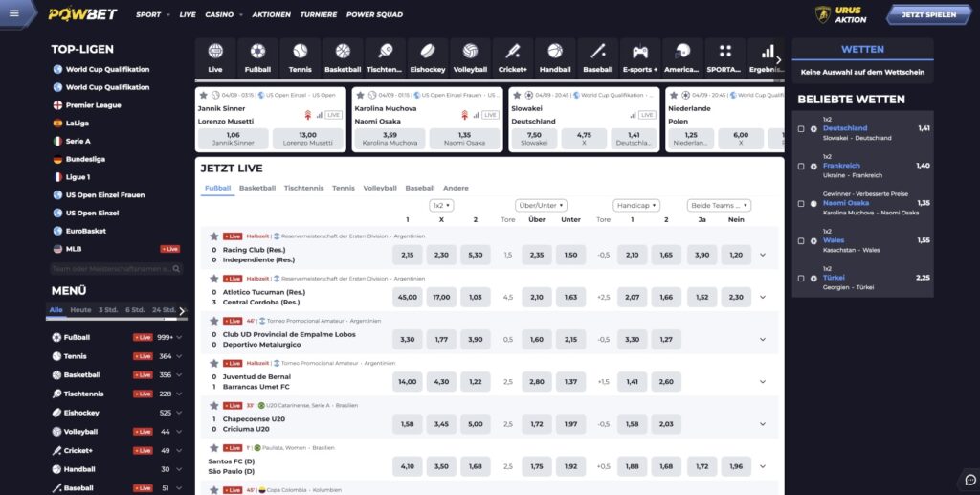Select the Fußball sport category icon
Screen dimensions: 980x495
click(x=257, y=56)
